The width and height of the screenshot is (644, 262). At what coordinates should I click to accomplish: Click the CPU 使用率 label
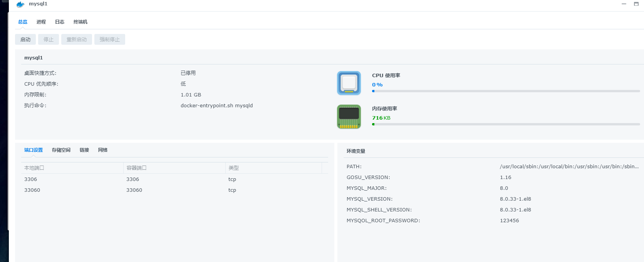tap(386, 76)
